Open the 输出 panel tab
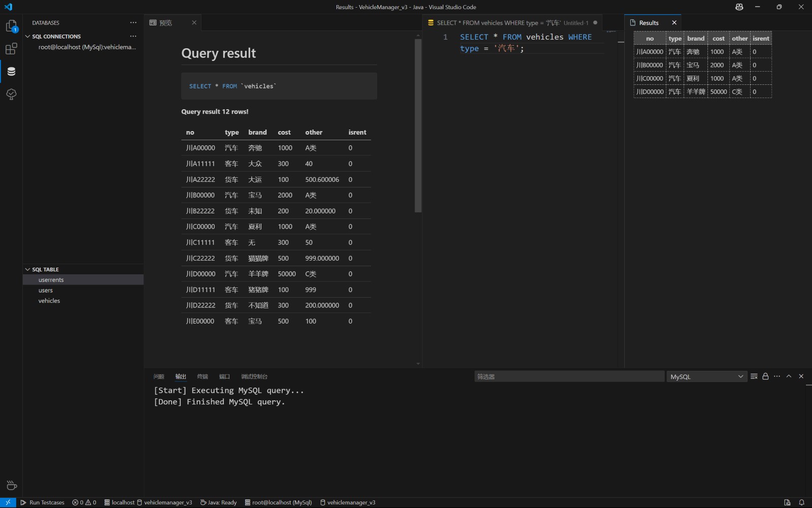 181,376
